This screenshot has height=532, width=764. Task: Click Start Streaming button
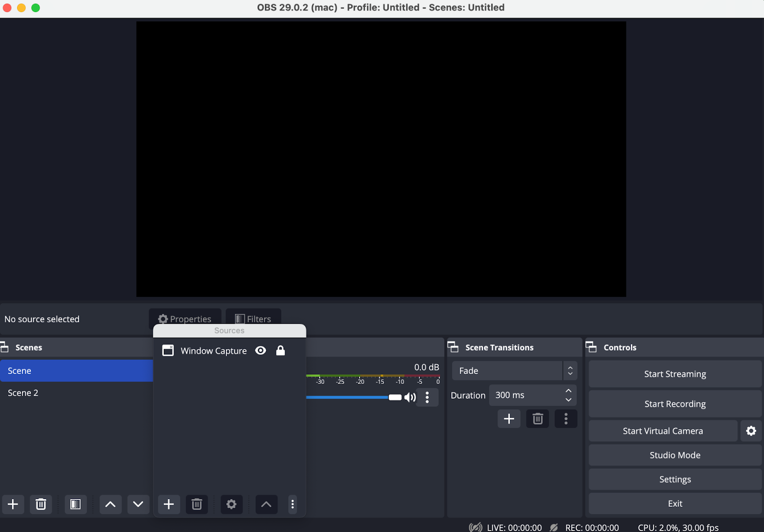pos(675,374)
